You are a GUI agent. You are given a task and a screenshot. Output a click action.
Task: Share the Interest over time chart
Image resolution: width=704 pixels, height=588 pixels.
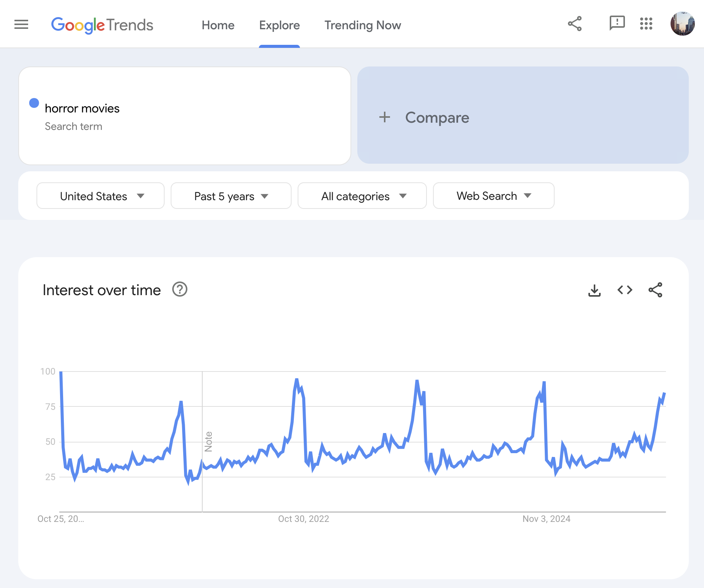coord(655,290)
